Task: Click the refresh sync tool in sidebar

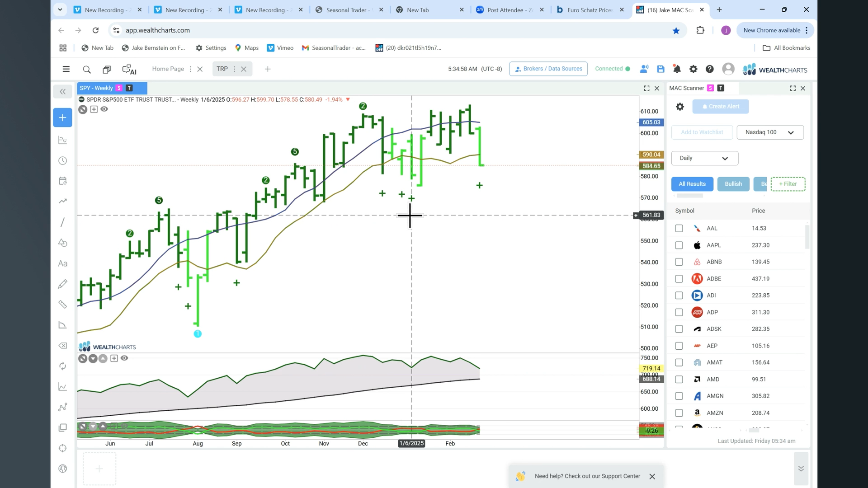Action: [x=63, y=366]
